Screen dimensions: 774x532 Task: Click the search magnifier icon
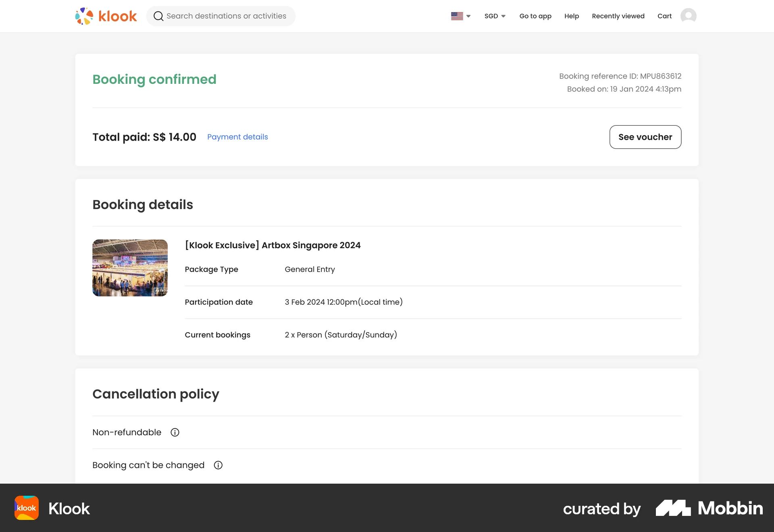coord(158,16)
